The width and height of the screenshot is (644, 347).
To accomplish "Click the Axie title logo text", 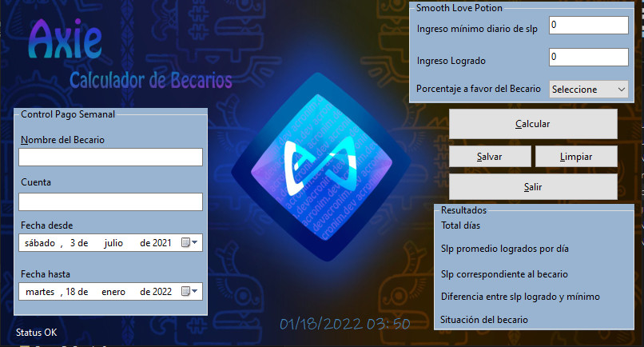I will pyautogui.click(x=65, y=38).
